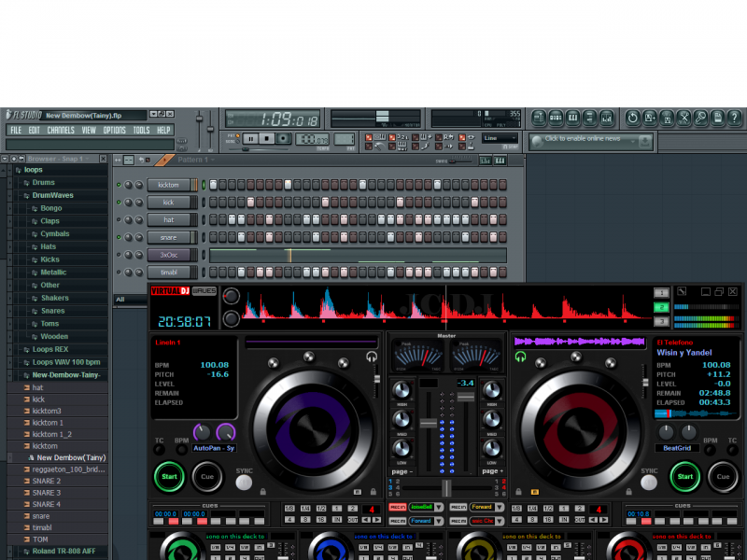747x560 pixels.
Task: Pause playback in FL Studio transport
Action: tap(250, 138)
